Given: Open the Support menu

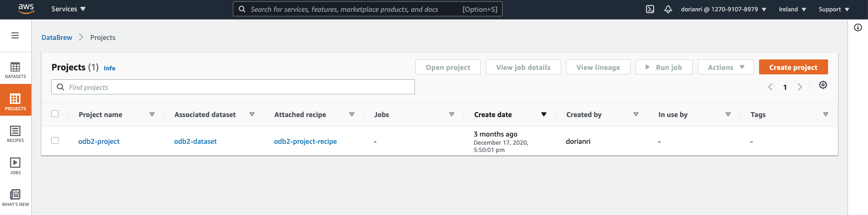Looking at the screenshot, I should [833, 9].
